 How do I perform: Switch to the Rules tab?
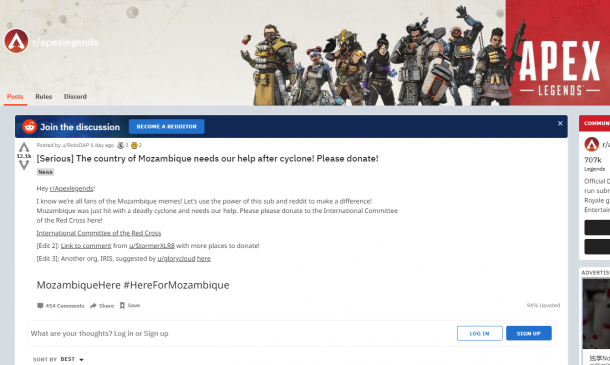[x=44, y=97]
